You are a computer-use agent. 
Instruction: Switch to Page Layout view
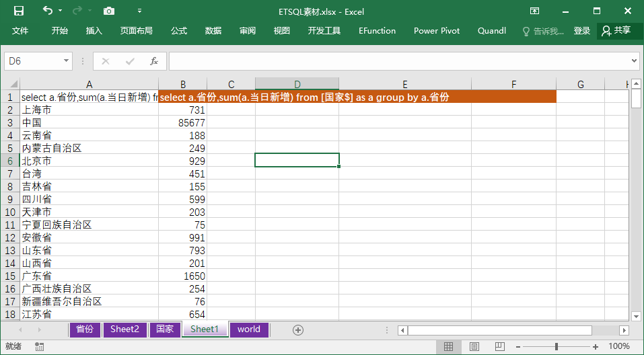[x=474, y=346]
